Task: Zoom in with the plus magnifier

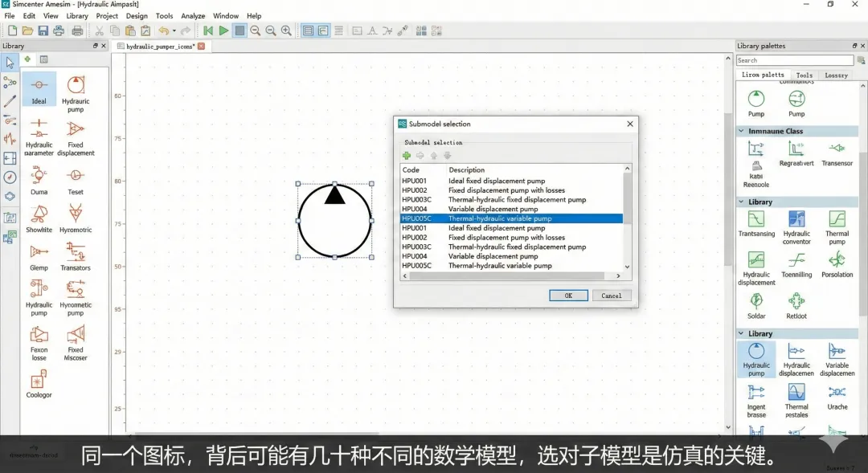Action: [286, 31]
